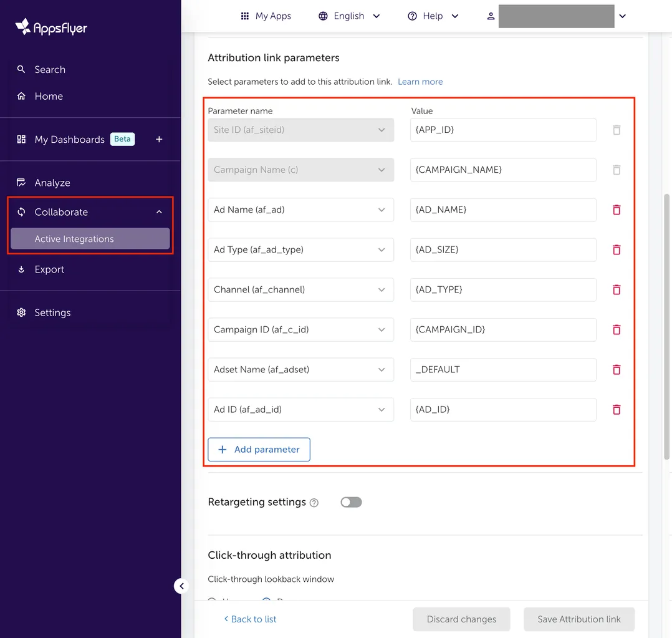Image resolution: width=672 pixels, height=638 pixels.
Task: Click the plus icon to add a dashboard
Action: click(160, 139)
